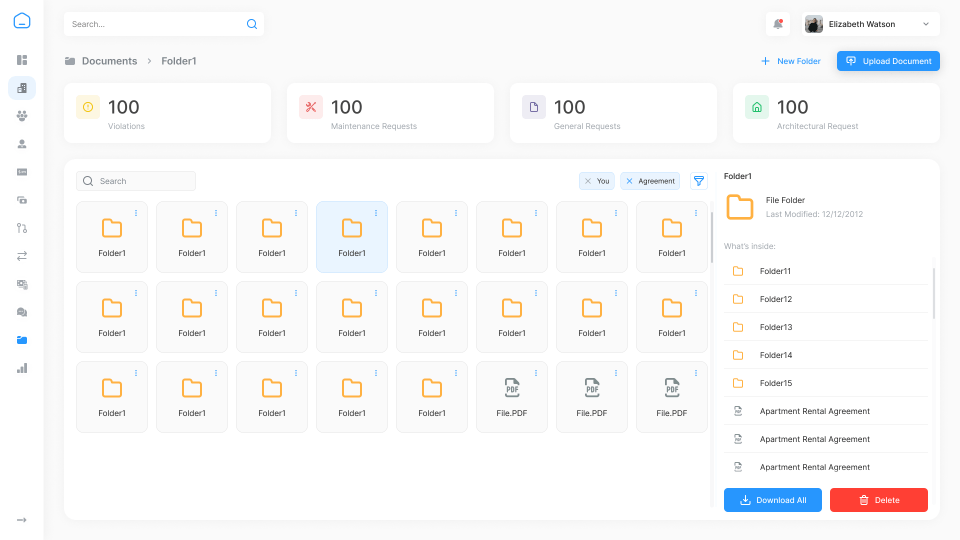Click the home logo at top left
960x540 pixels.
coord(22,21)
